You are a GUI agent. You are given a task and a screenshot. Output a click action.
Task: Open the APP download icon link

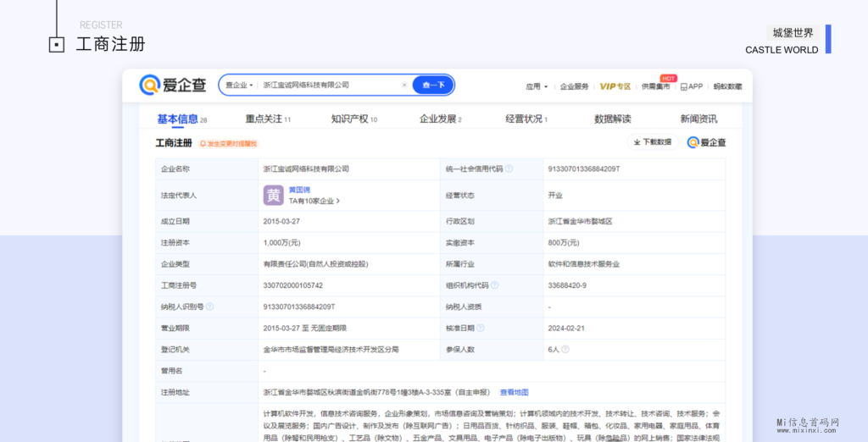pyautogui.click(x=692, y=86)
